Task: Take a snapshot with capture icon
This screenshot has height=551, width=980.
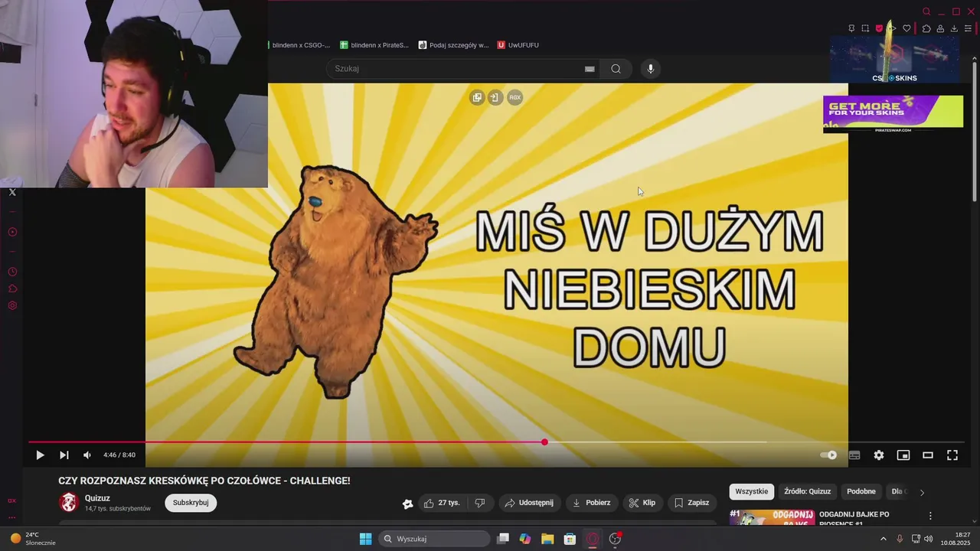Action: pos(865,28)
